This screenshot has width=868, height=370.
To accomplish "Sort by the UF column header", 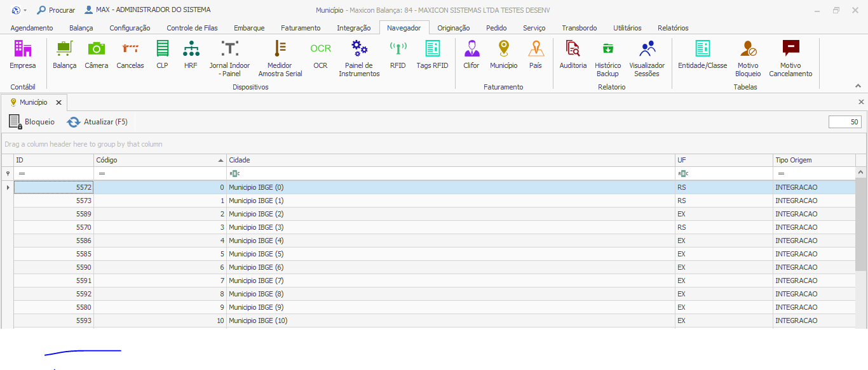I will tap(724, 160).
